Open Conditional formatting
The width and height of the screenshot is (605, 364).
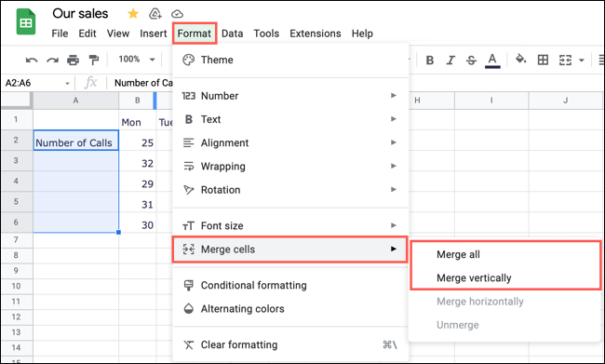(x=290, y=285)
